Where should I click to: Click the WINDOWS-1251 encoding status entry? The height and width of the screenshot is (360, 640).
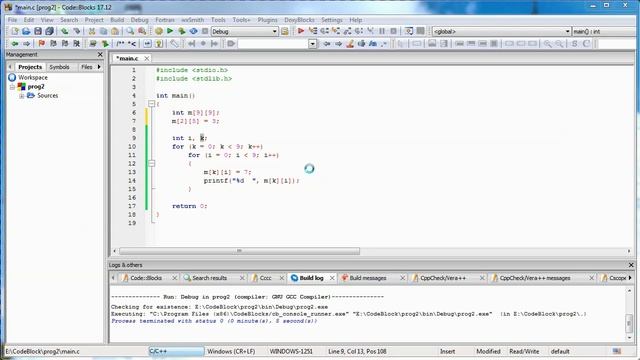click(291, 351)
